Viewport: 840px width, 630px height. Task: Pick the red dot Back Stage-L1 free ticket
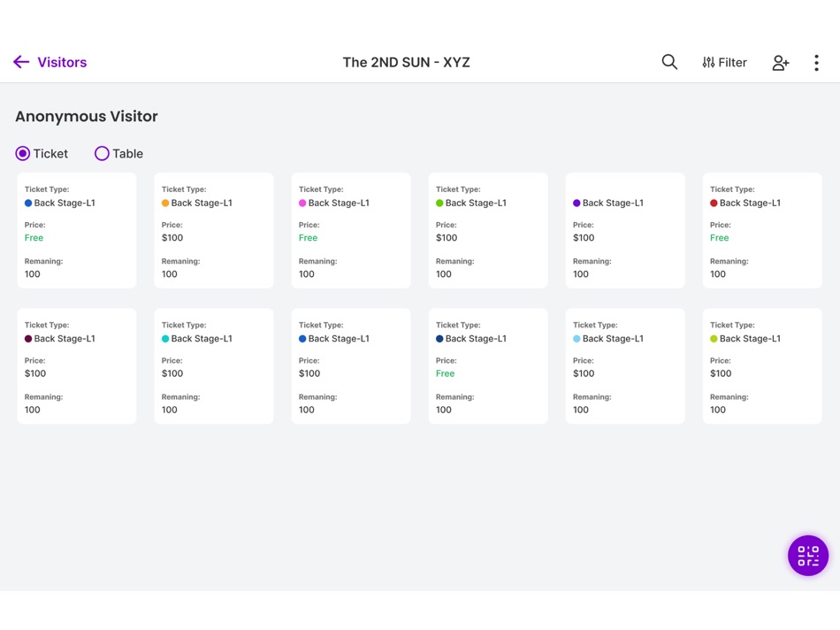[762, 231]
